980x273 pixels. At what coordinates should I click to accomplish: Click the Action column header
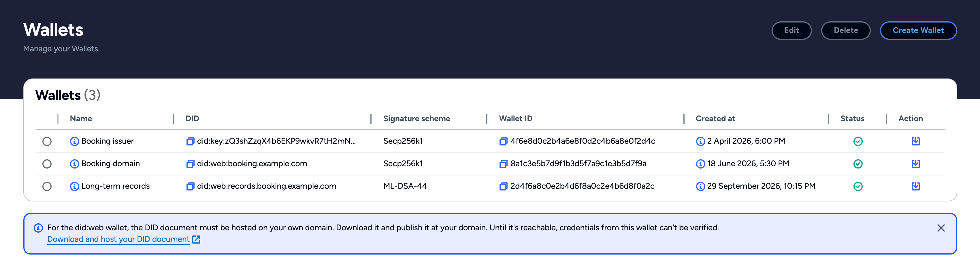coord(910,119)
